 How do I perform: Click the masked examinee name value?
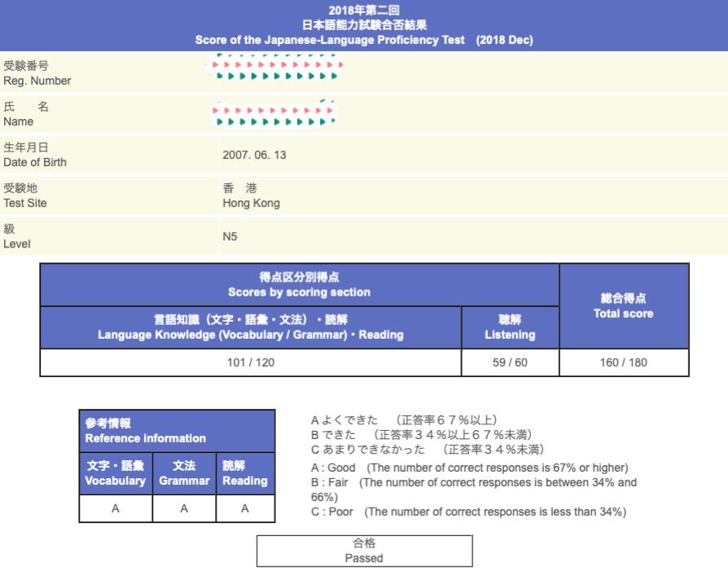[274, 114]
